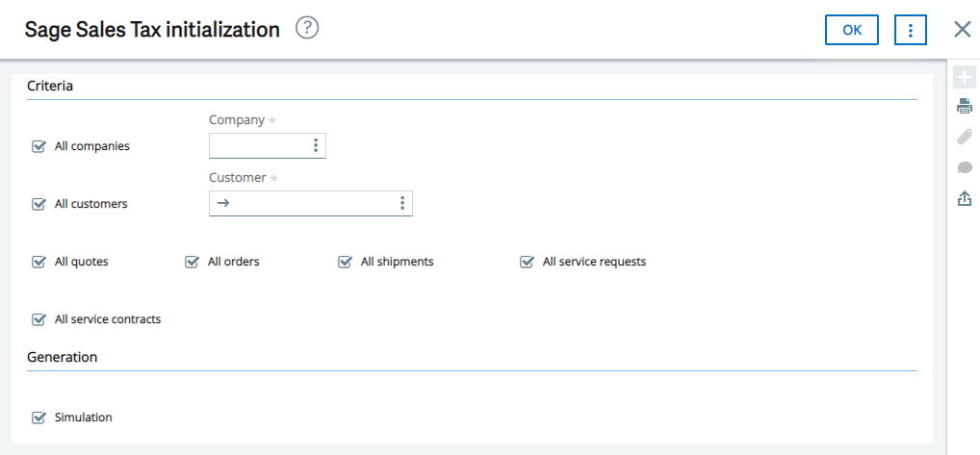Image resolution: width=980 pixels, height=455 pixels.
Task: Close the Sage Sales Tax initialization window
Action: 963,29
